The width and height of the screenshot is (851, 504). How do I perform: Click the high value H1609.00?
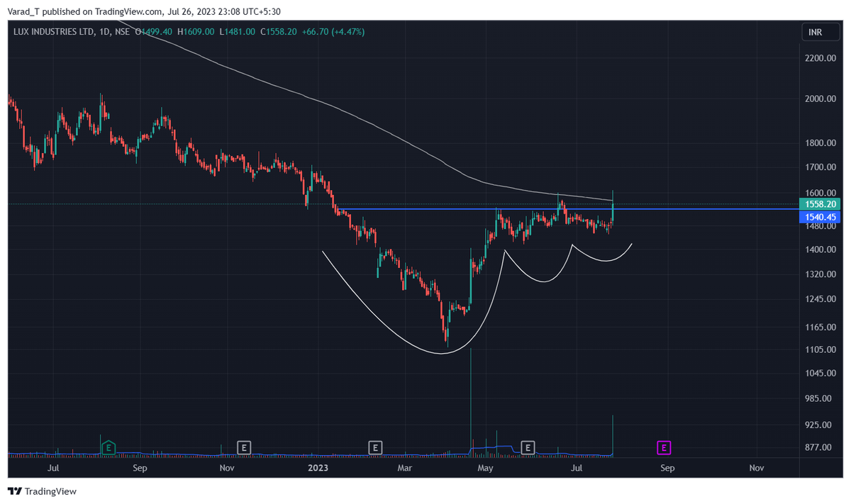pos(196,31)
